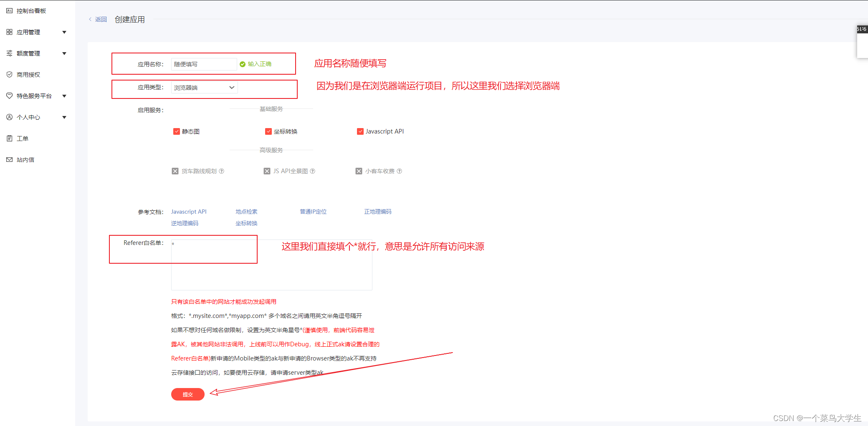Open the Javascript API reference doc link
The height and width of the screenshot is (426, 868).
pyautogui.click(x=189, y=212)
